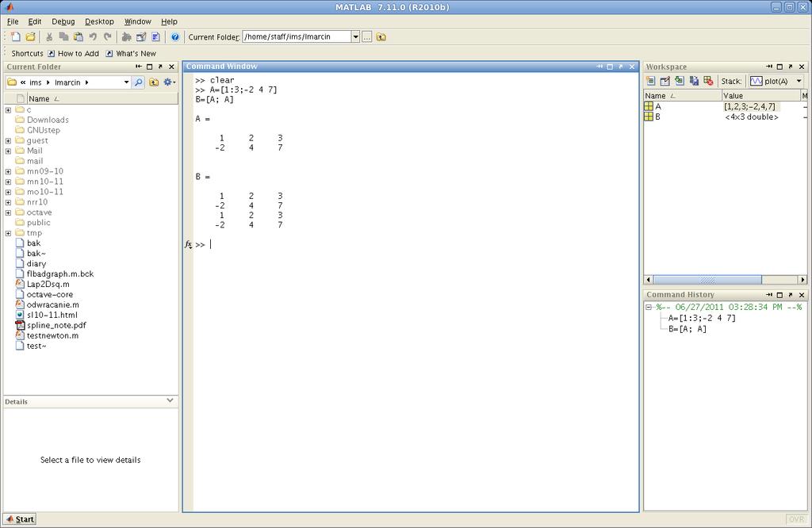
Task: Open GUIDE from the toolbar icon
Action: (141, 36)
